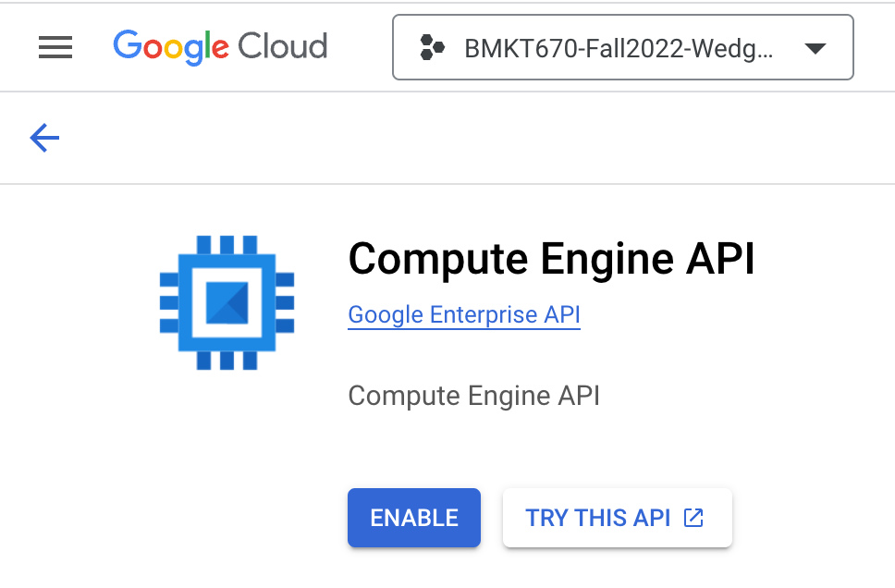Open the navigation hamburger menu
The width and height of the screenshot is (895, 588).
(55, 47)
